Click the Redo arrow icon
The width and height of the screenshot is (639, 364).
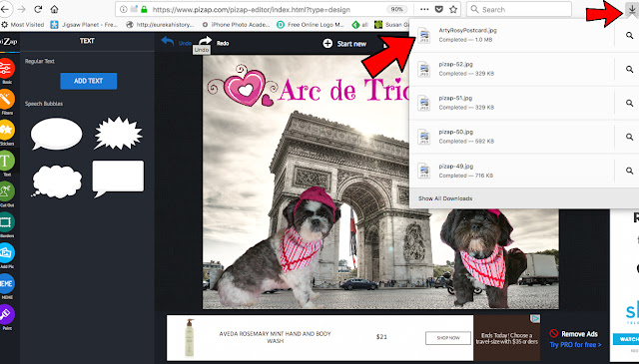coord(205,40)
